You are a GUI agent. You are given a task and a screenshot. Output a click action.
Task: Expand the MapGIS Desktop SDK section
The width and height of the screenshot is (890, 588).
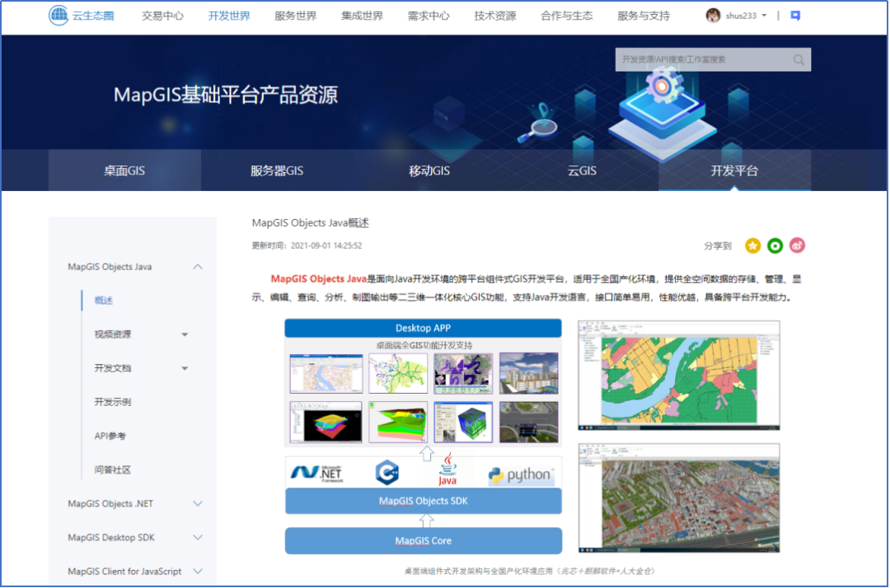(198, 538)
